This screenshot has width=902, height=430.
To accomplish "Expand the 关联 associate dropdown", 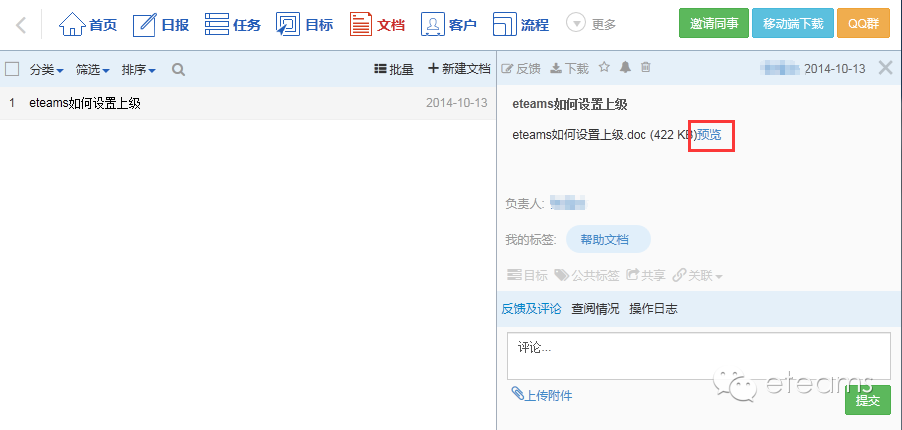I will (x=698, y=276).
